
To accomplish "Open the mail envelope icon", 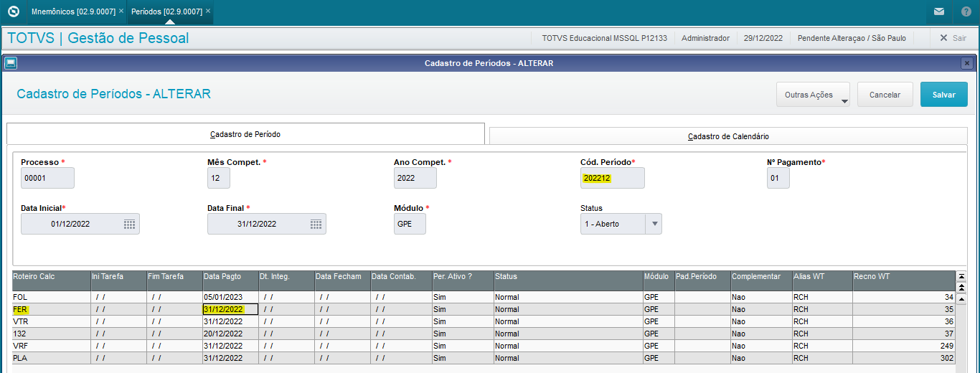I will [x=939, y=11].
